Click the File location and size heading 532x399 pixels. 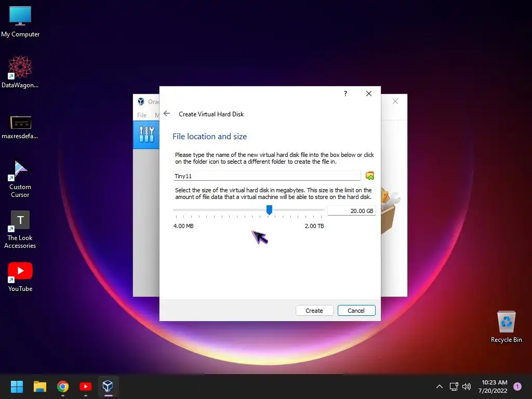tap(210, 137)
